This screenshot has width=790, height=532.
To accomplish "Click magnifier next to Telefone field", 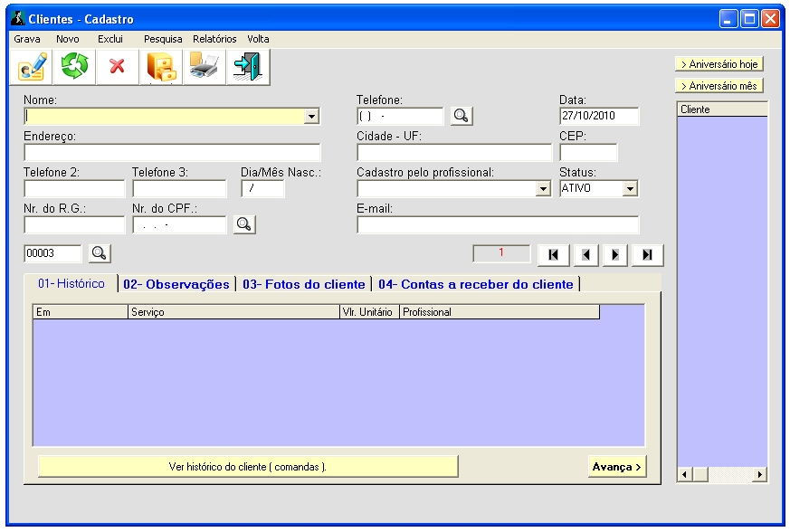I will pos(462,116).
